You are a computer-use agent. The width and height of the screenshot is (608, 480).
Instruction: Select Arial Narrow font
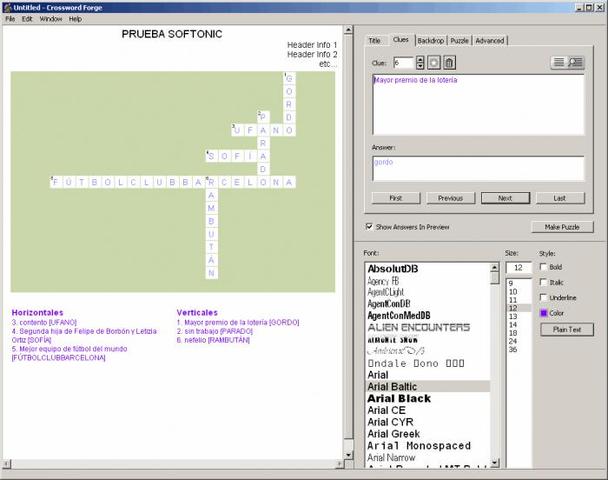tap(391, 458)
